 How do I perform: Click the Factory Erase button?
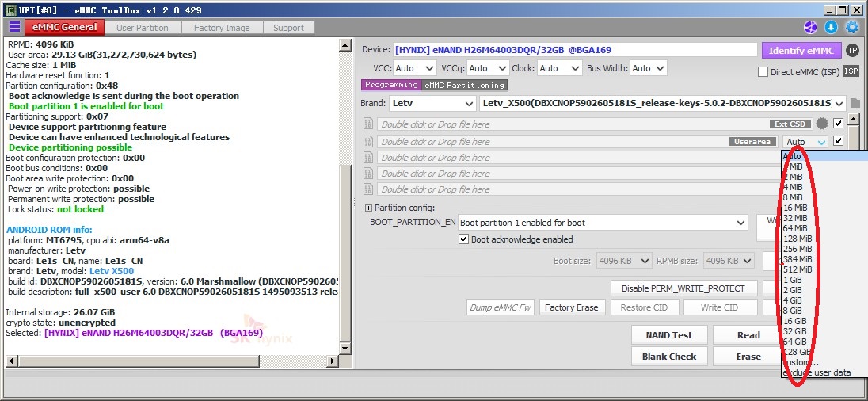point(571,307)
